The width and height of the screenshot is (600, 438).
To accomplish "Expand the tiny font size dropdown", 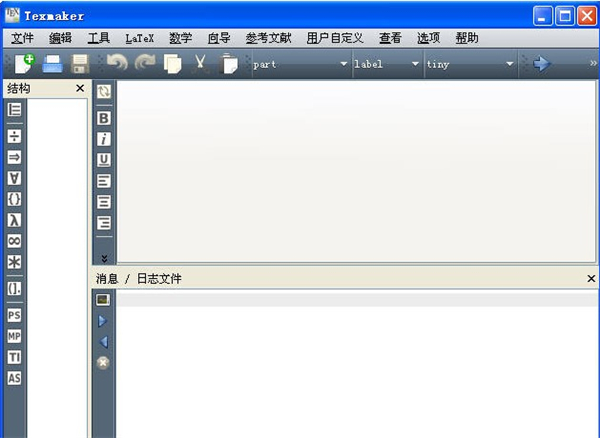I will click(x=509, y=64).
